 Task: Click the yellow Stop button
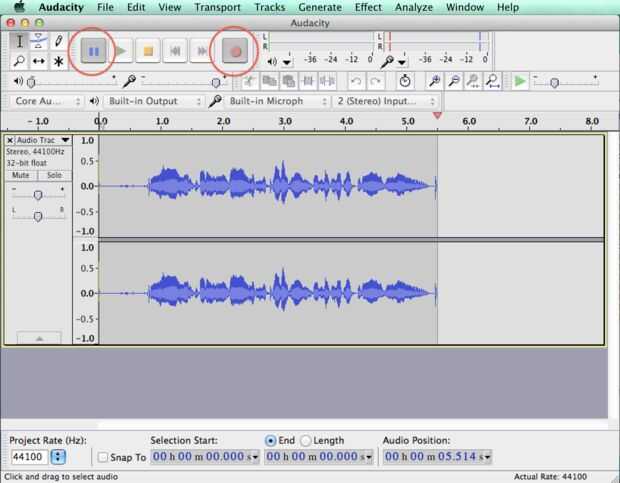[148, 51]
